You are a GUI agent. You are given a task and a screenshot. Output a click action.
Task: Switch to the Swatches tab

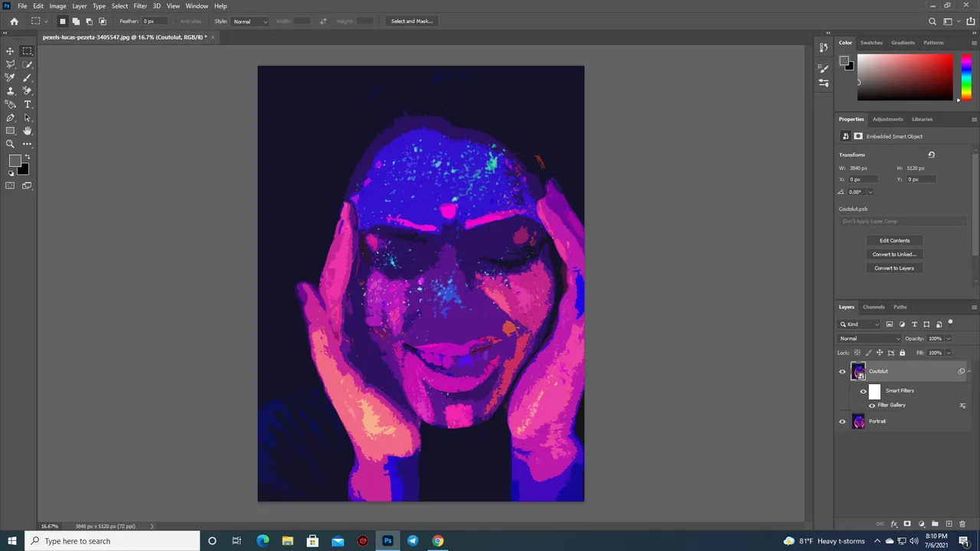871,43
